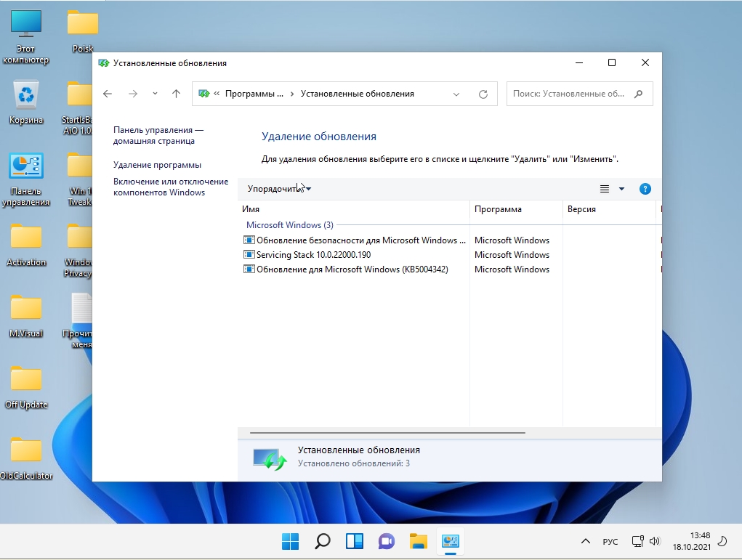The image size is (742, 560).
Task: Open the Упорядочить menu
Action: tap(279, 189)
